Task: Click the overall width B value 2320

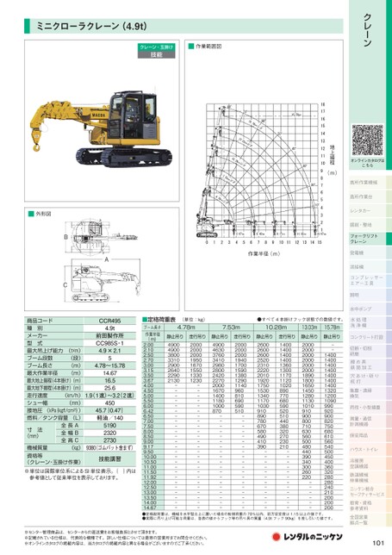Action: pos(109,433)
